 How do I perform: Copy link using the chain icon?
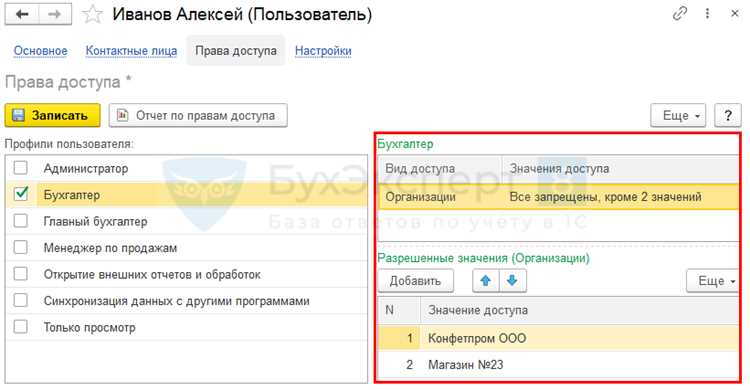pos(680,14)
